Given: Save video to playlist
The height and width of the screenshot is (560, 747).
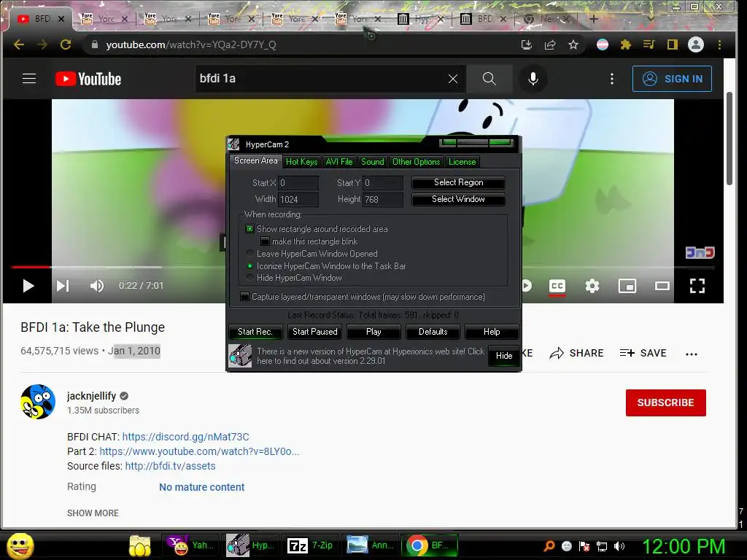Looking at the screenshot, I should click(643, 354).
